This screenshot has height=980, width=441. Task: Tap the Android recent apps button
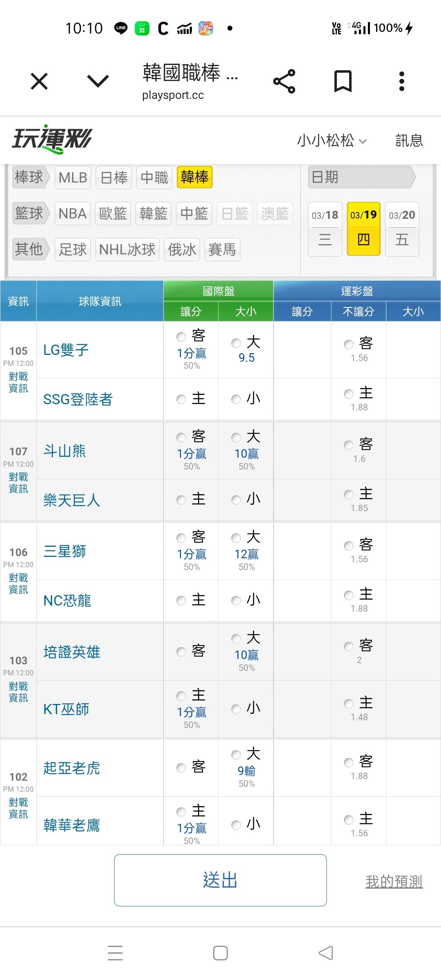coord(115,953)
